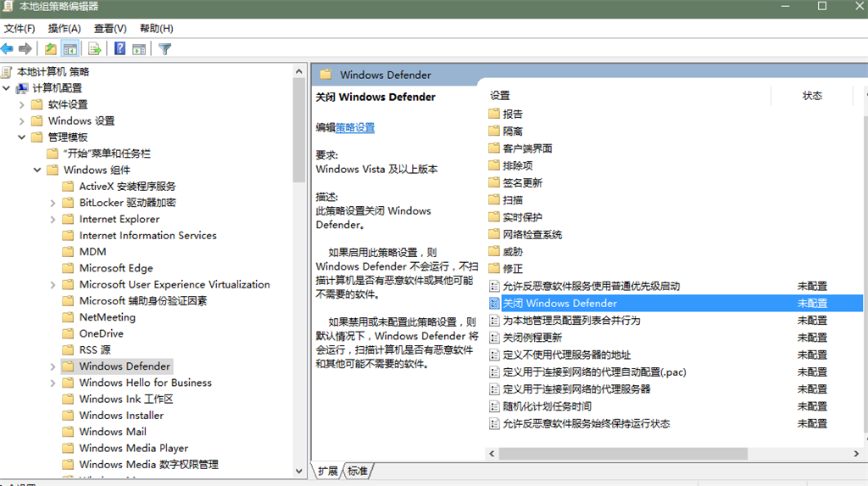The height and width of the screenshot is (486, 868).
Task: Select the 实时保护 folder row
Action: [x=522, y=217]
